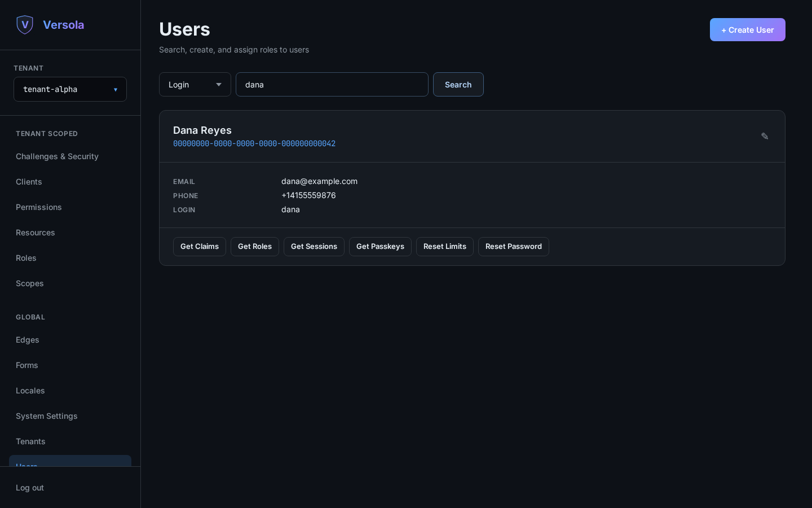Viewport: 812px width, 508px height.
Task: Click the login value dana in details
Action: (x=290, y=209)
